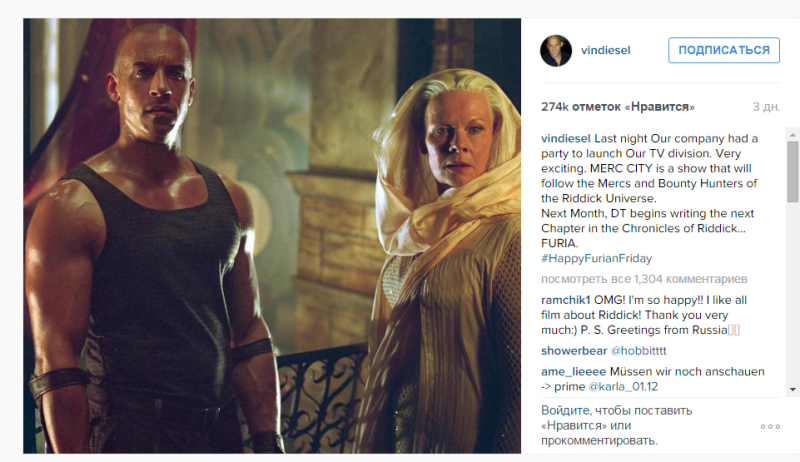Click the 3 дн. post timestamp

tap(766, 107)
